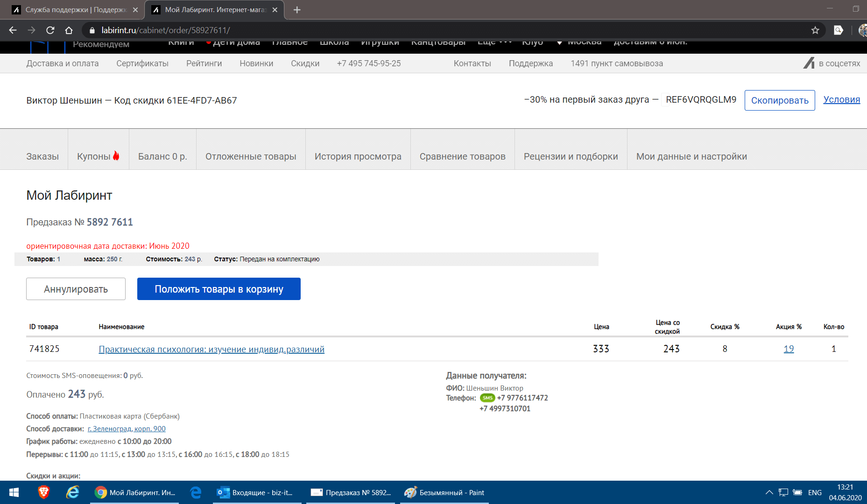
Task: Open the Рейтинги link
Action: click(204, 63)
